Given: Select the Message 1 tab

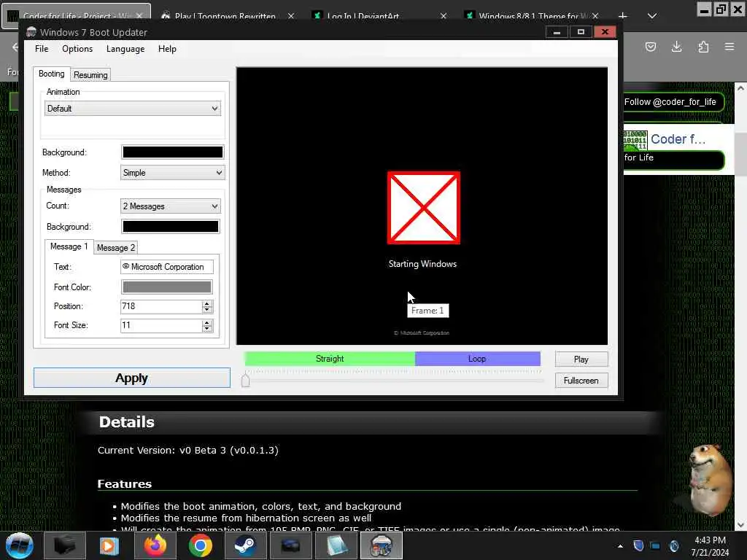Looking at the screenshot, I should point(69,246).
